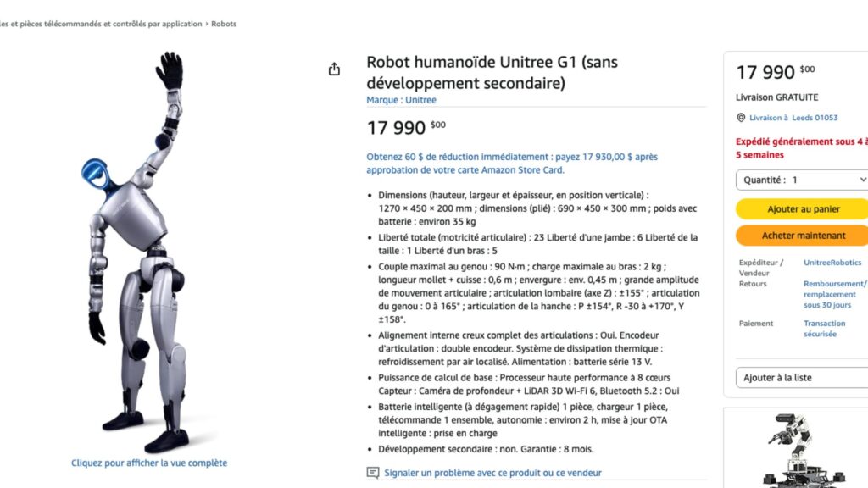Open the UnitreeRobotics seller link
The width and height of the screenshot is (868, 488).
[x=834, y=262]
